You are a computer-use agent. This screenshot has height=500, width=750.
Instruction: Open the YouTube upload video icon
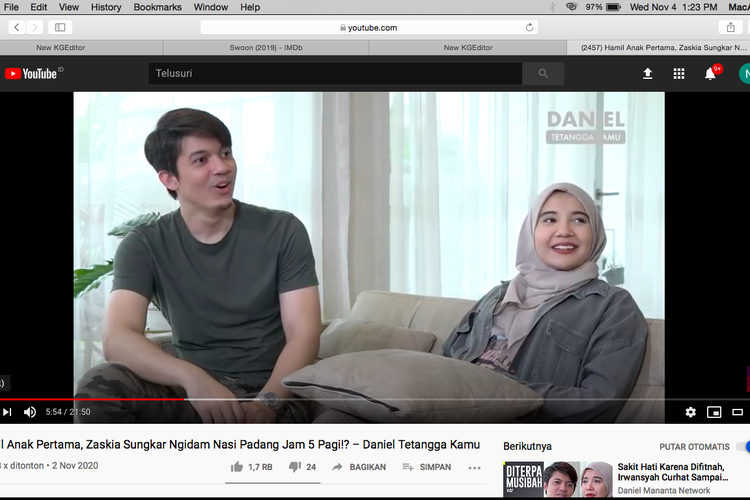[x=647, y=74]
